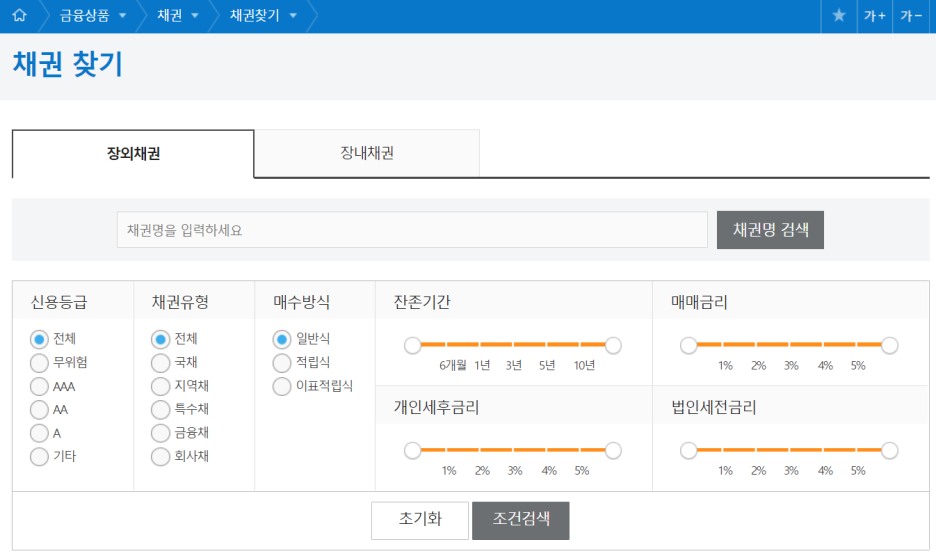Select 국채 bond type

click(x=160, y=363)
